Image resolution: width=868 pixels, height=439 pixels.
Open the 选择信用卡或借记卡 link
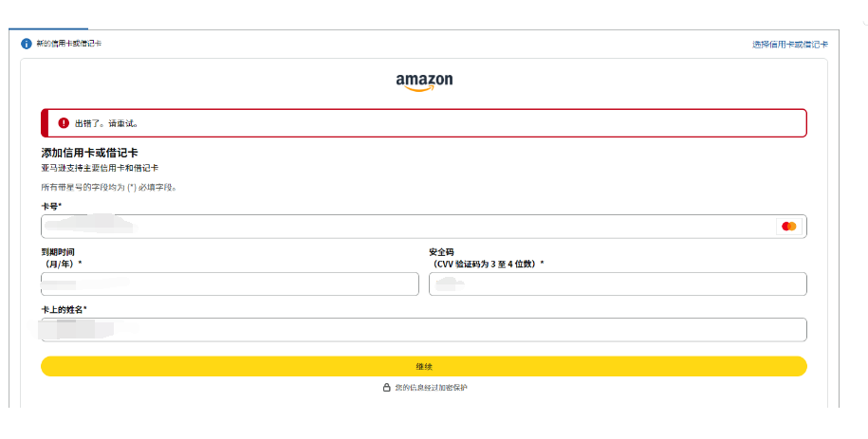[x=789, y=45]
